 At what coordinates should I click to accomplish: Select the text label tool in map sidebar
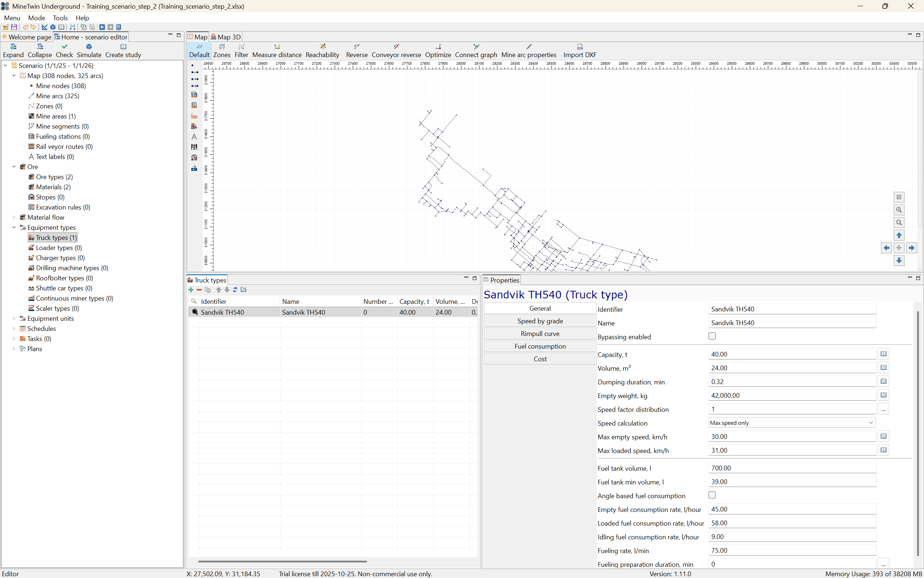[x=194, y=137]
